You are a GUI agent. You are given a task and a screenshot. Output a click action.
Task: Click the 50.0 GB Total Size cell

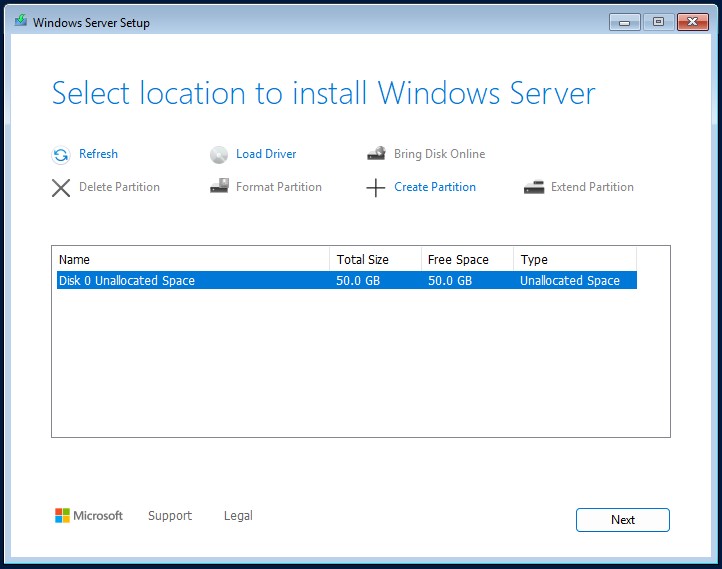pyautogui.click(x=358, y=280)
